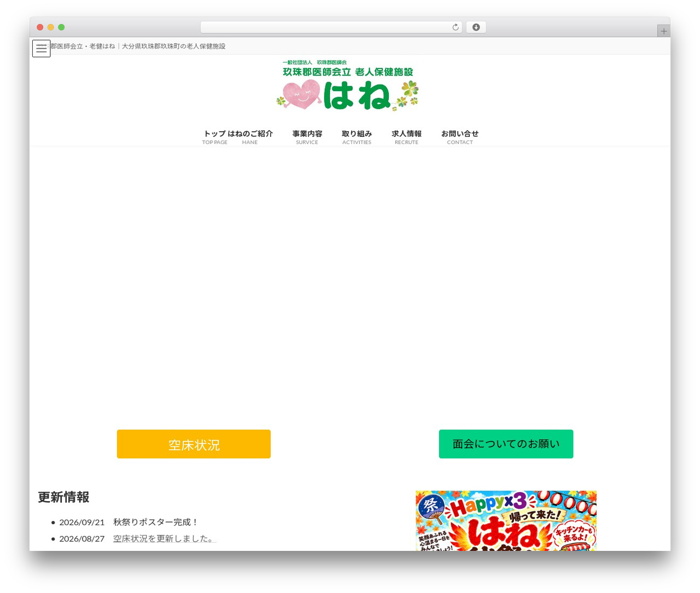Click the 更新情報 heading
Screen dimensions: 700x593
click(x=63, y=497)
